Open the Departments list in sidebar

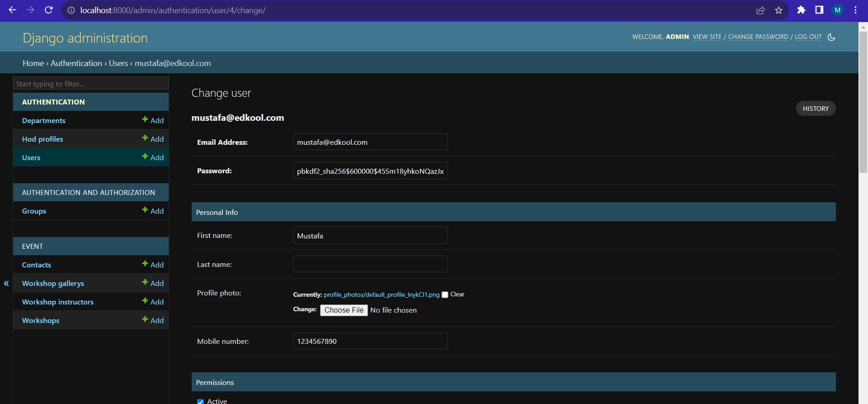point(43,120)
